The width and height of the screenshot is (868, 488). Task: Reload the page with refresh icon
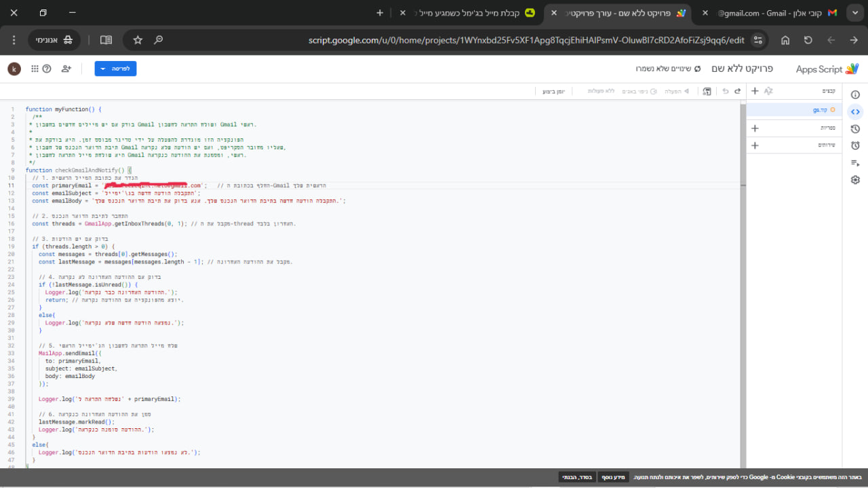(x=808, y=40)
